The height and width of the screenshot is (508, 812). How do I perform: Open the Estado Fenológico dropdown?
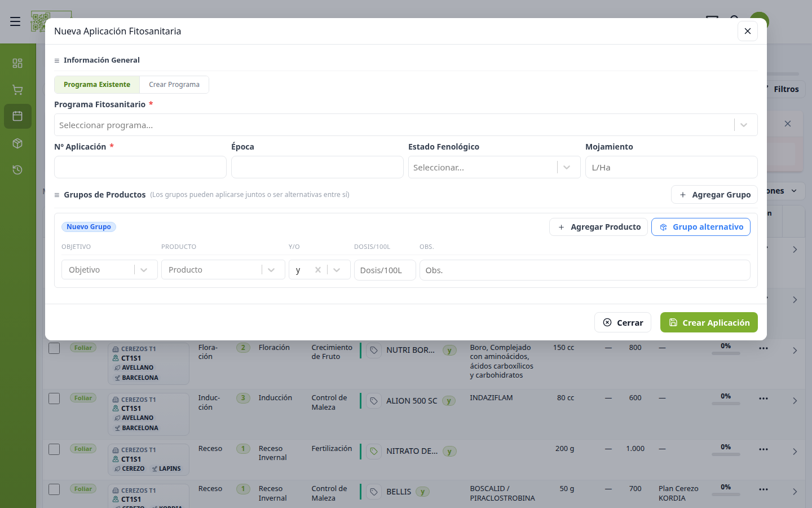coord(495,167)
